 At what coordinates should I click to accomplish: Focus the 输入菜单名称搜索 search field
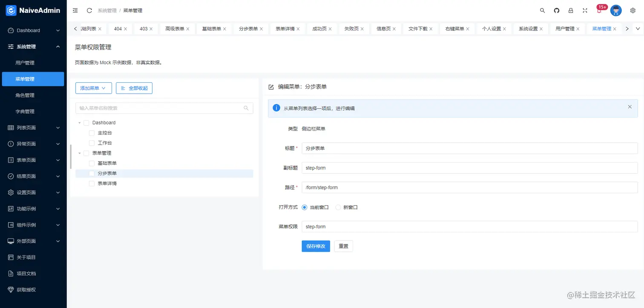(x=164, y=108)
